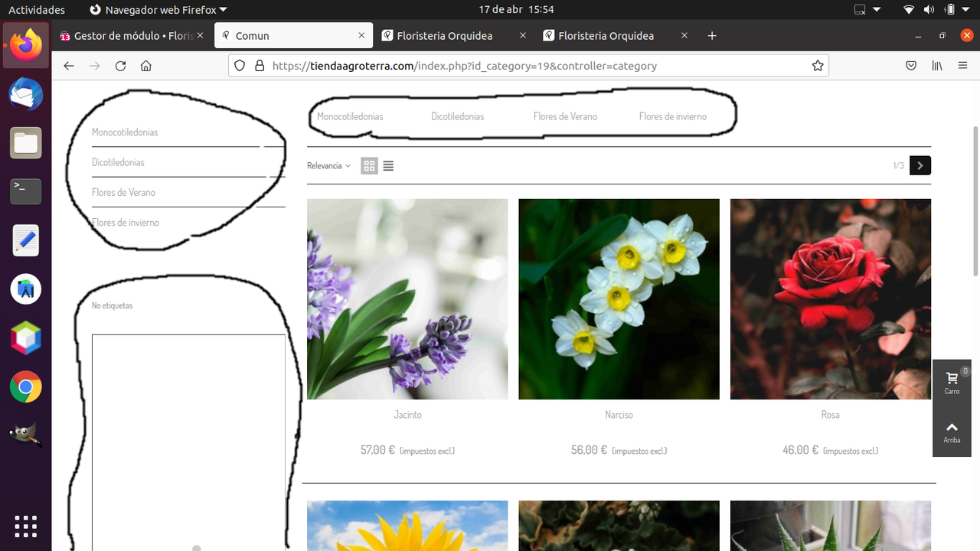Open Flores de invierno in top subcategories
This screenshot has height=551, width=980.
[673, 116]
